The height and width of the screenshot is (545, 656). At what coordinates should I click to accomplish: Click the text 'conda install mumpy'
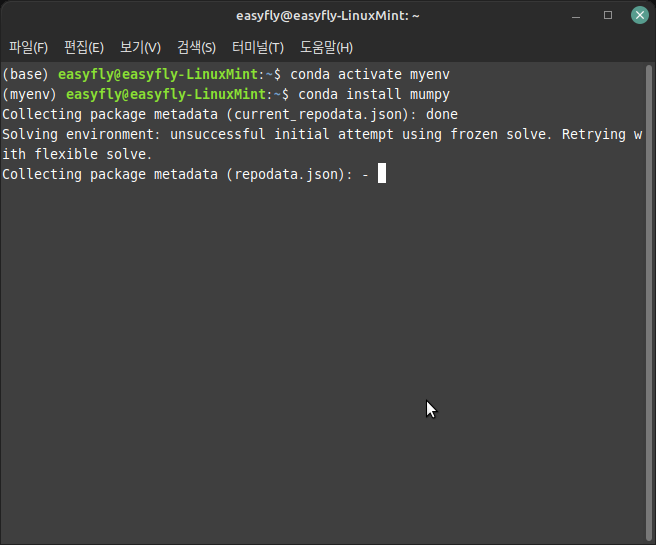(x=374, y=95)
